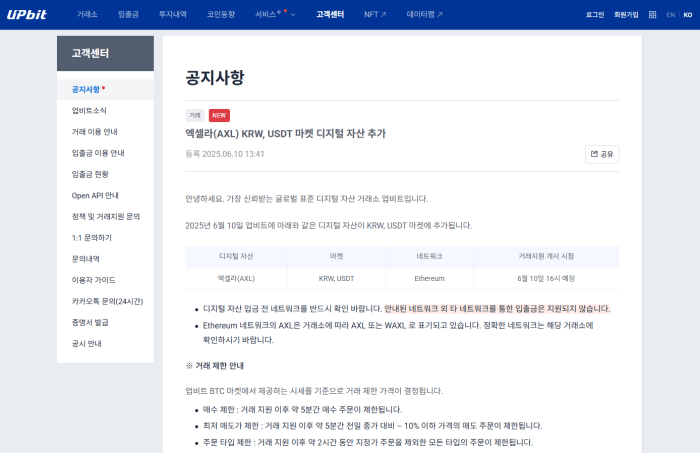Click the announcement title 엑셀라(AXL) KRW, USDT

pyautogui.click(x=285, y=133)
